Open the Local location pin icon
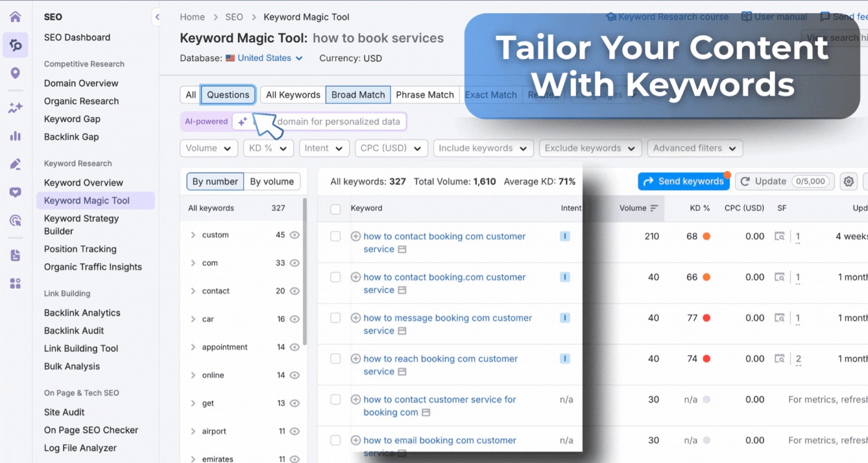 15,73
